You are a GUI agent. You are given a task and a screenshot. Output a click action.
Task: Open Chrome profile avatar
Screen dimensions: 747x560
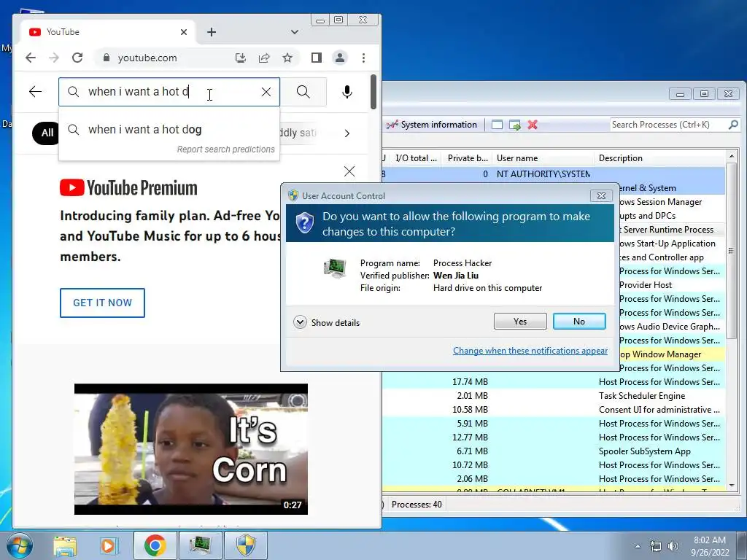pyautogui.click(x=340, y=58)
